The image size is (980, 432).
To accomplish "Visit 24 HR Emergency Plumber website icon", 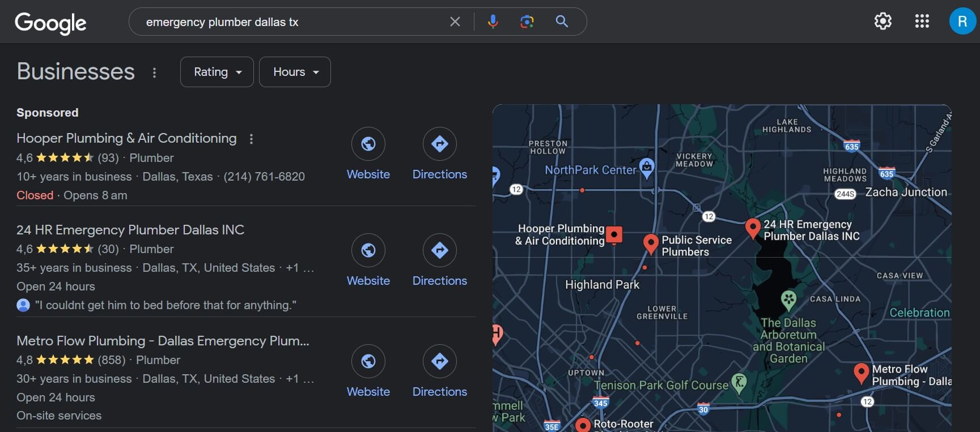I will coord(368,250).
